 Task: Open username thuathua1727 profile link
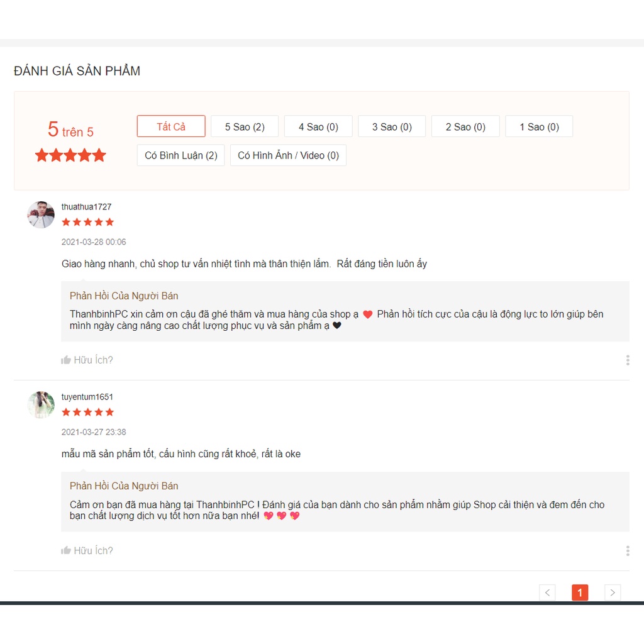[x=86, y=206]
